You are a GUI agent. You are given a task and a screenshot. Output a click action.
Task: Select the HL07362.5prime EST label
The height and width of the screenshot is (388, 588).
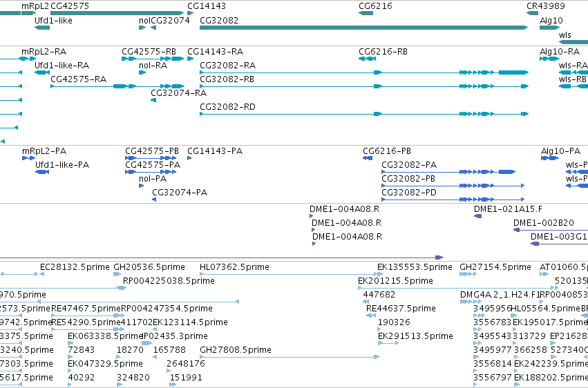pyautogui.click(x=235, y=267)
